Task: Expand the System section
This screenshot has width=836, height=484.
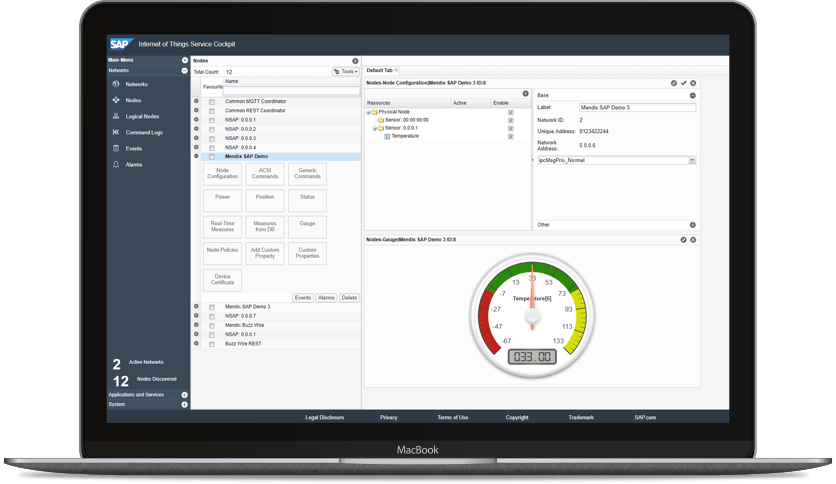Action: (184, 405)
